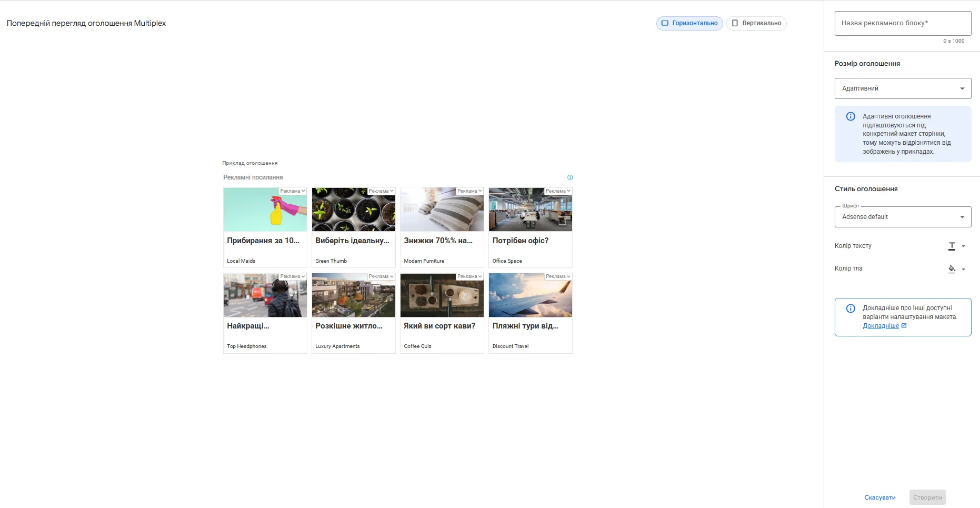Image resolution: width=980 pixels, height=508 pixels.
Task: Click the external link icon next to Докладніше
Action: pos(904,326)
